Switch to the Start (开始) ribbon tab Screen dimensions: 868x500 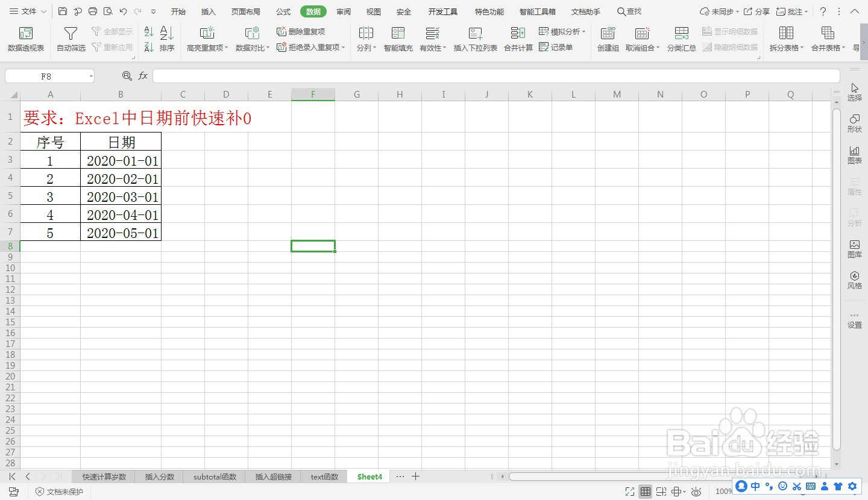point(178,11)
